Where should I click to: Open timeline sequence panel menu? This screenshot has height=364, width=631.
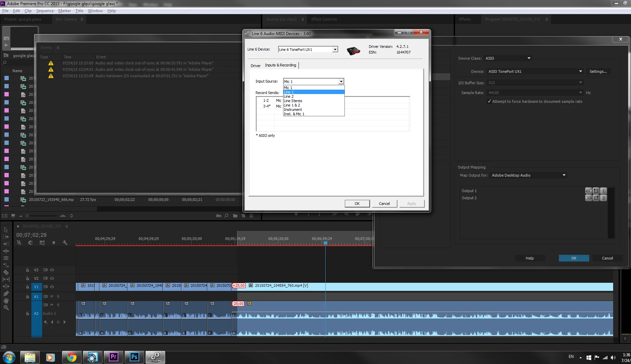pos(67,226)
